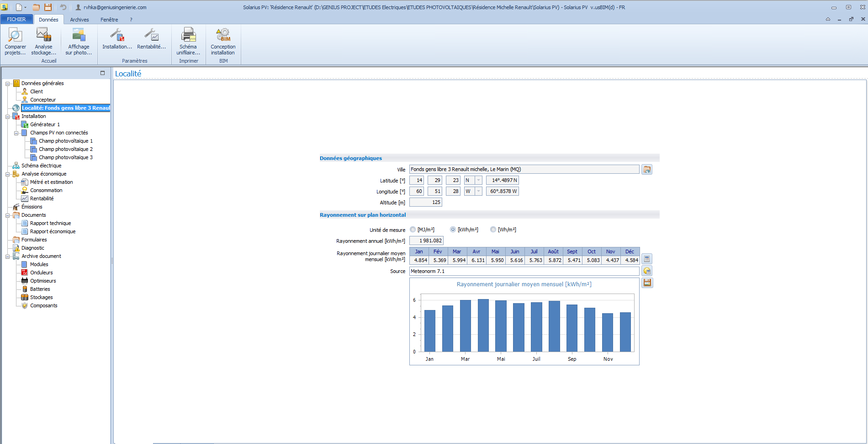Click the radiation source lookup icon
The height and width of the screenshot is (444, 868).
tap(647, 271)
